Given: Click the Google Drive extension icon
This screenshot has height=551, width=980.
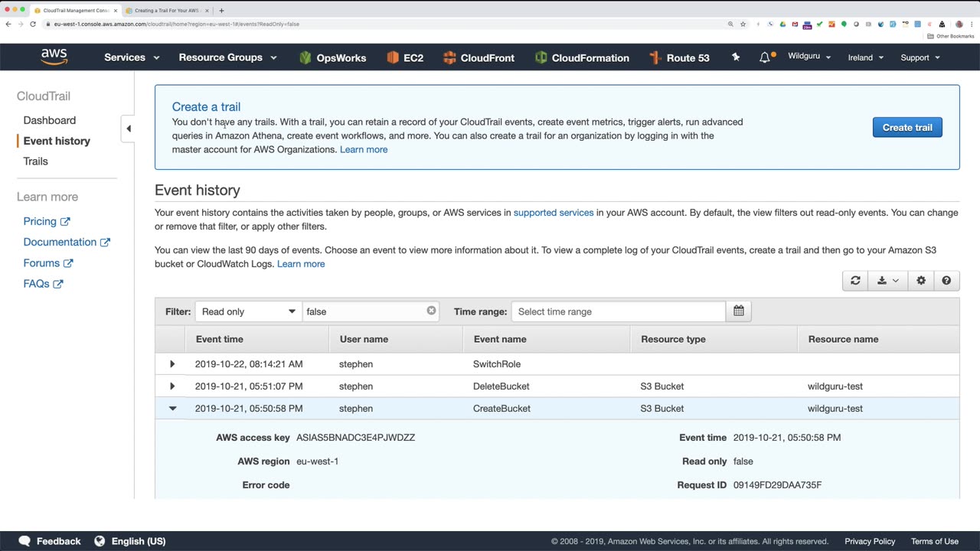Looking at the screenshot, I should [x=782, y=24].
